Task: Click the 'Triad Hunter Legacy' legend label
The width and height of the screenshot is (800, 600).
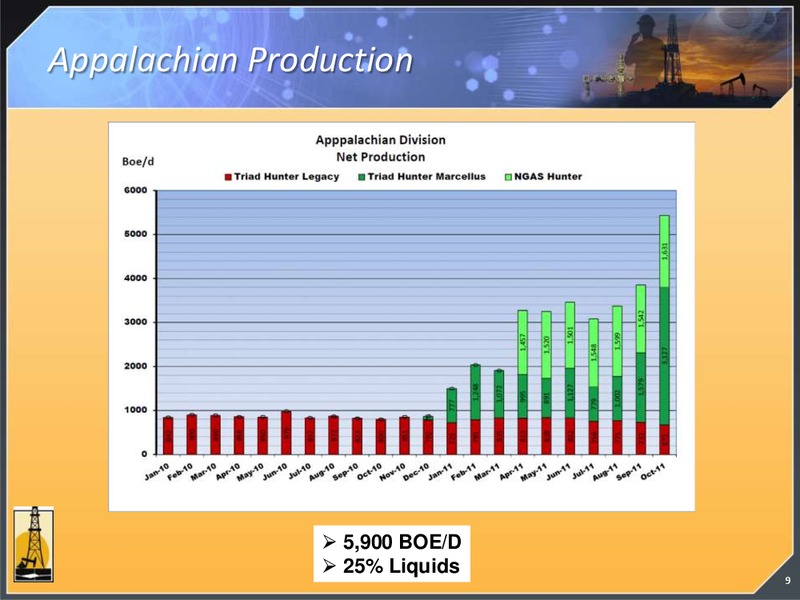Action: (x=286, y=177)
